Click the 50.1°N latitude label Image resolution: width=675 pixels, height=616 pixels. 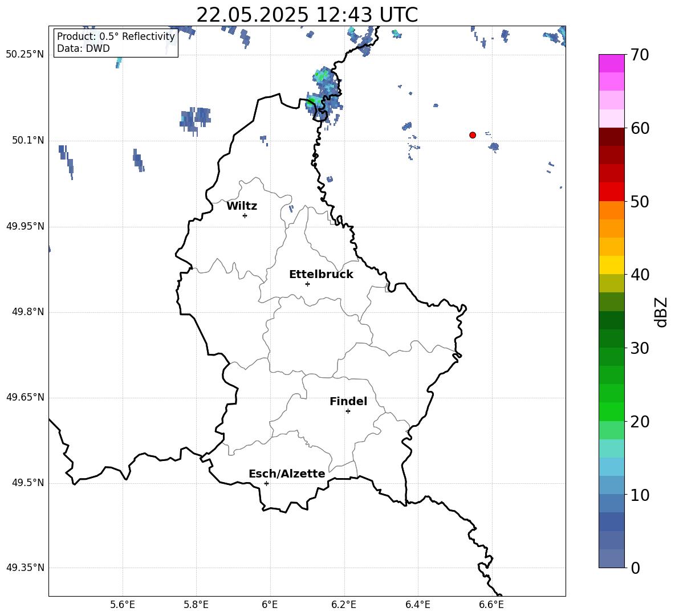28,140
